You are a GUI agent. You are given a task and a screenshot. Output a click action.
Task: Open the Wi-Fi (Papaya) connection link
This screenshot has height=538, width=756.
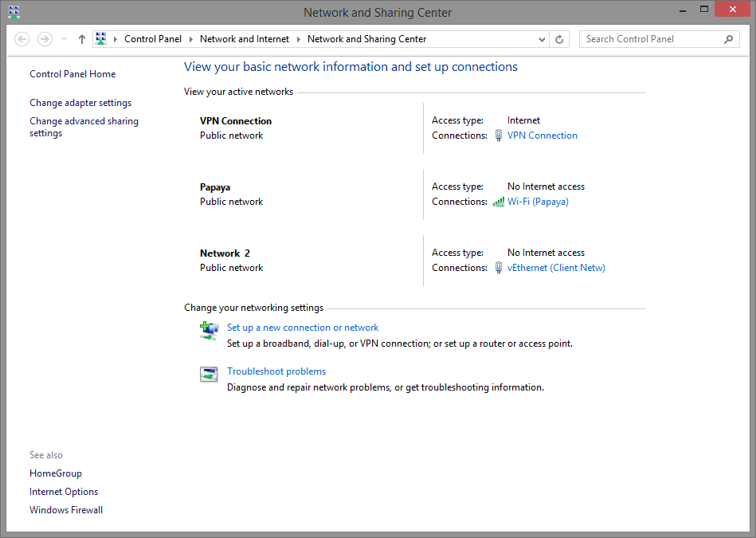(x=538, y=202)
